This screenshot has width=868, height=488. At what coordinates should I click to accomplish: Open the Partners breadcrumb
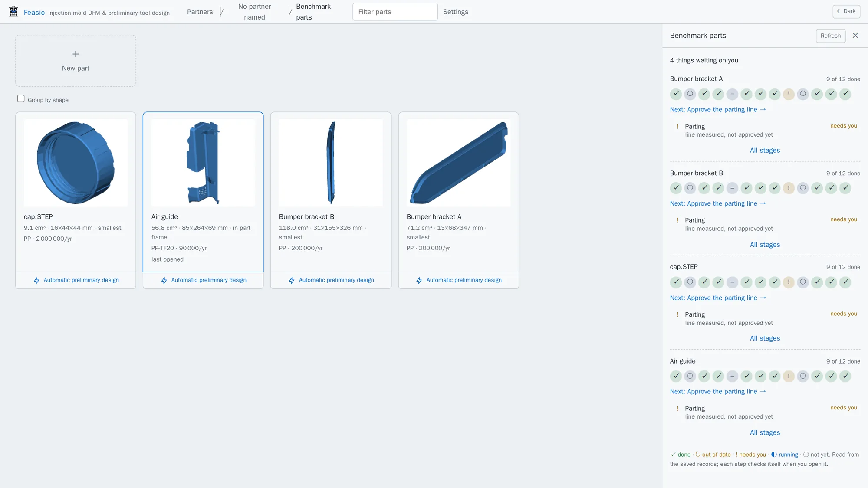(x=200, y=12)
